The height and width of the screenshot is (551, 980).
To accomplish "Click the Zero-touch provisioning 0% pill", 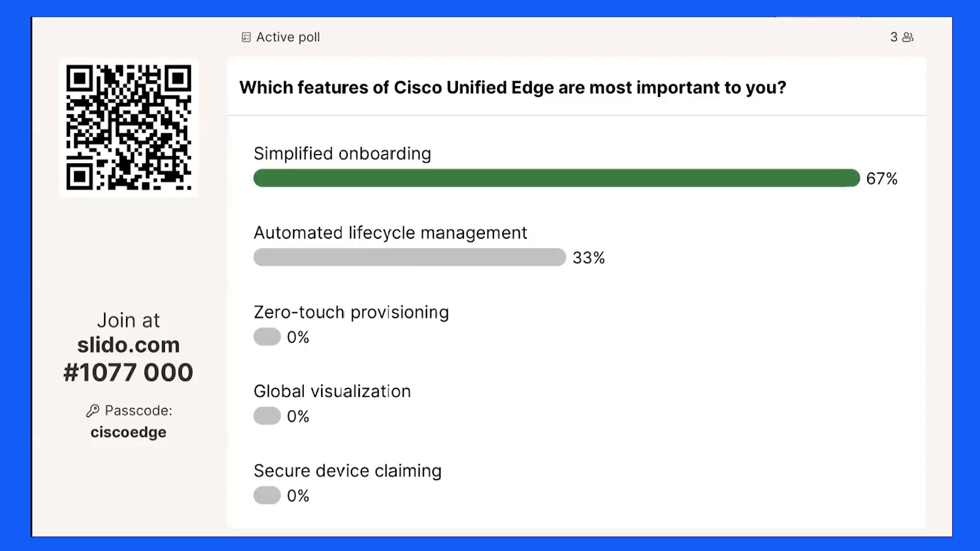I will point(267,337).
